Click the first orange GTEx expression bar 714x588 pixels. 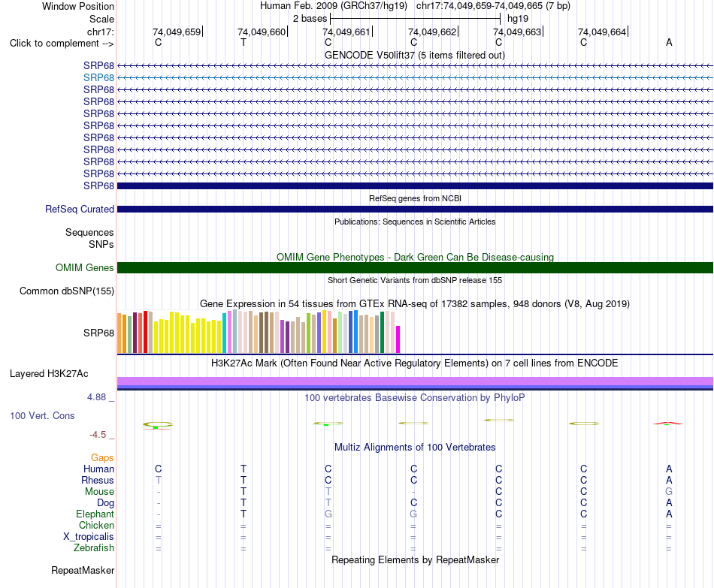(x=120, y=333)
